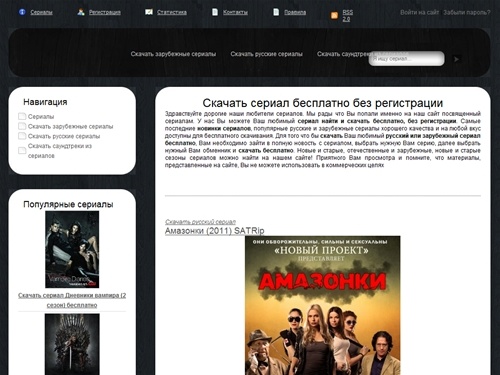The height and width of the screenshot is (375, 500).
Task: Open the Сериалы top link
Action: point(41,12)
